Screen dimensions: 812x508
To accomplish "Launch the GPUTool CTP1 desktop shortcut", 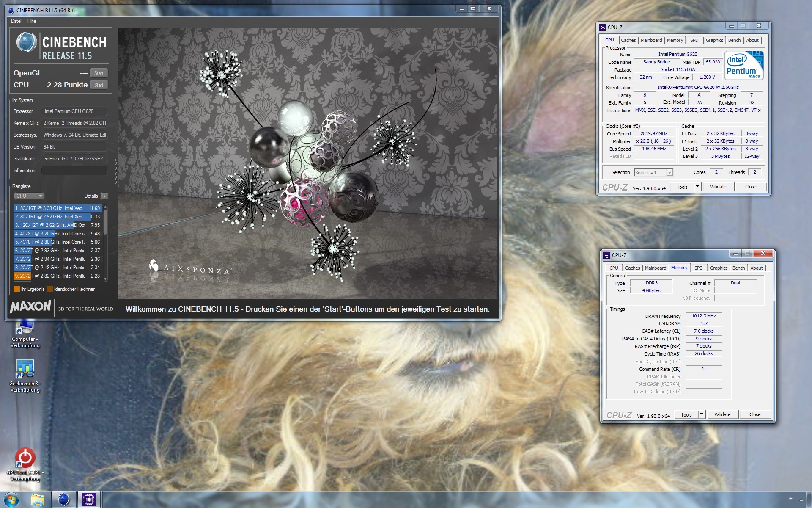I will click(25, 464).
